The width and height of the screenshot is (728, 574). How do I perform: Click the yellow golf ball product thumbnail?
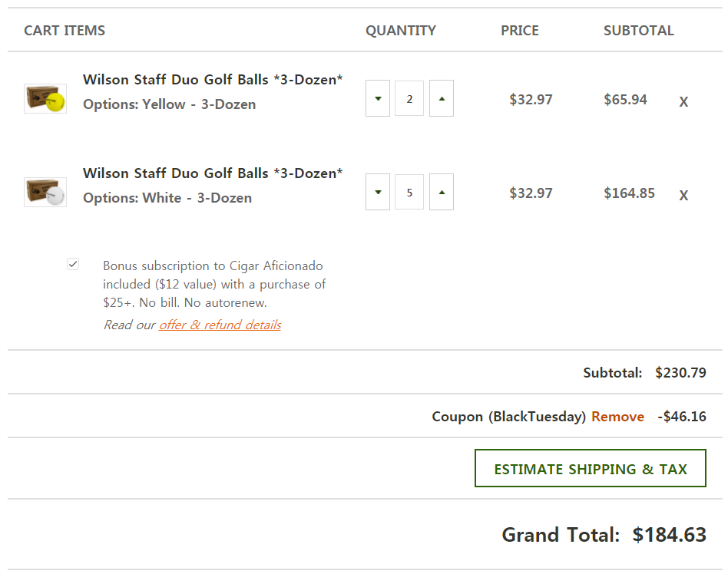[45, 99]
